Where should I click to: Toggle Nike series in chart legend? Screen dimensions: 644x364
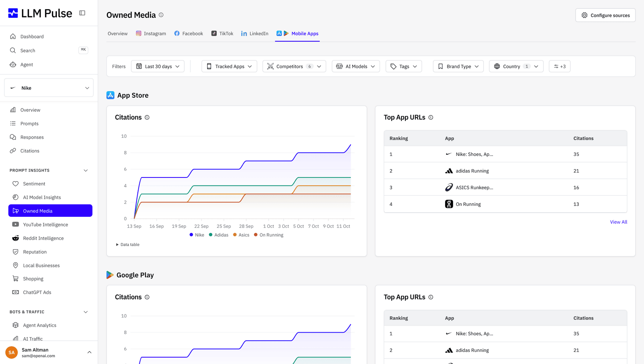click(x=197, y=235)
